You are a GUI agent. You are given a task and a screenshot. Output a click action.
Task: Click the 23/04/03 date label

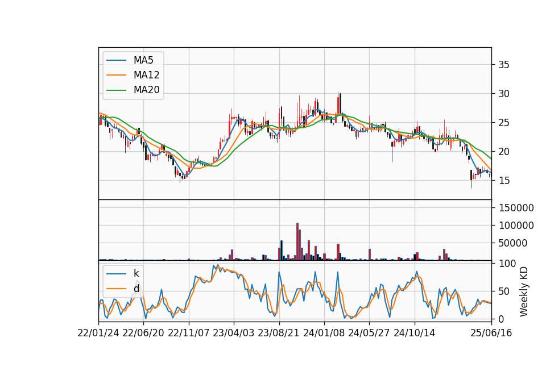coord(234,333)
